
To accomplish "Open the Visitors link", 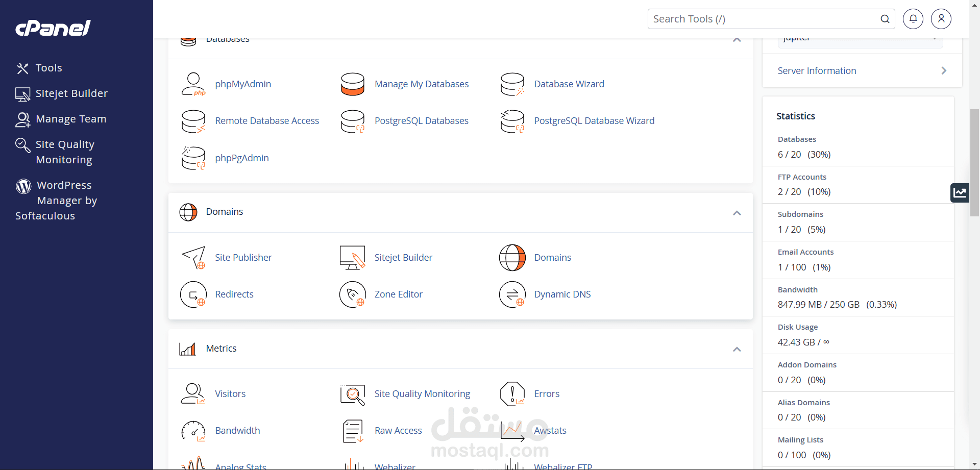I will pyautogui.click(x=230, y=394).
